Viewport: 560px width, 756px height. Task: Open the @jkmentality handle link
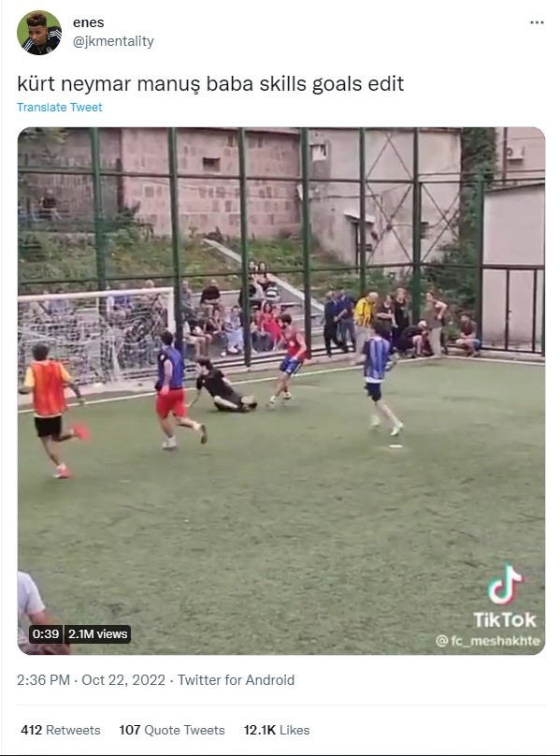[113, 41]
